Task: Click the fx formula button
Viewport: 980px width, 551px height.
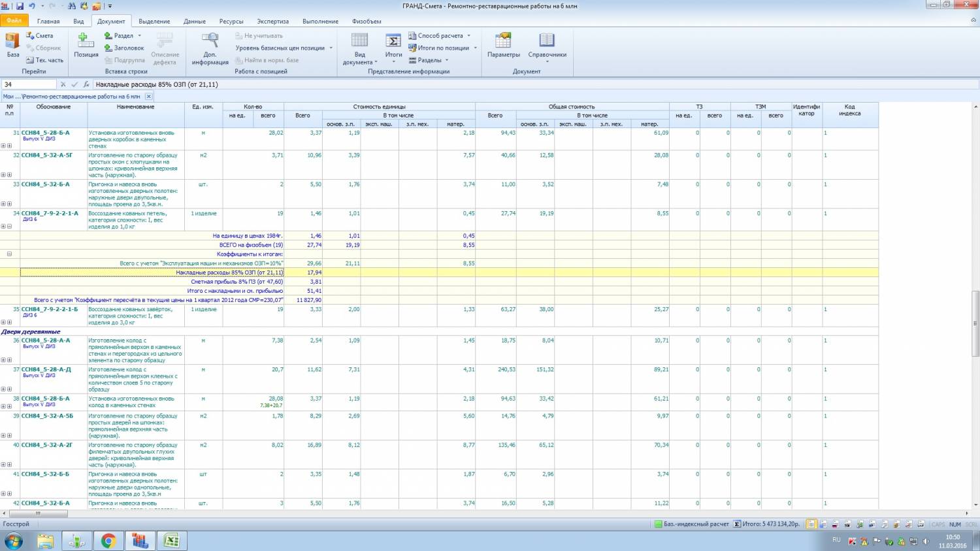Action: click(x=86, y=84)
